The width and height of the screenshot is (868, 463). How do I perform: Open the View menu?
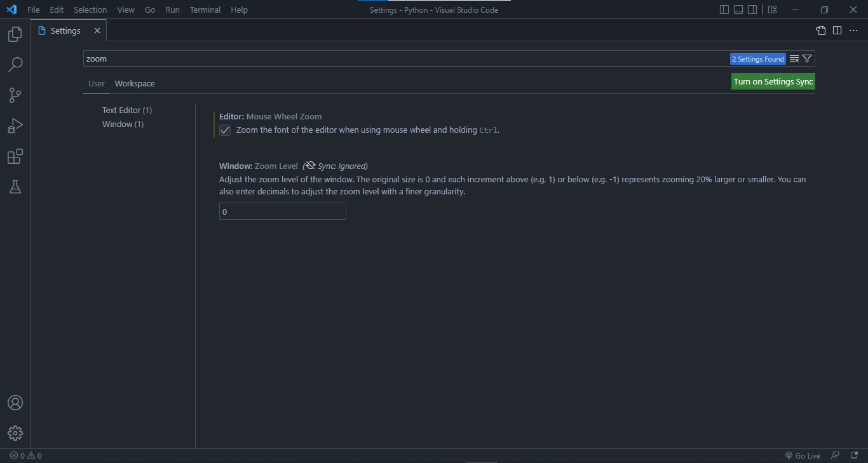pos(126,10)
